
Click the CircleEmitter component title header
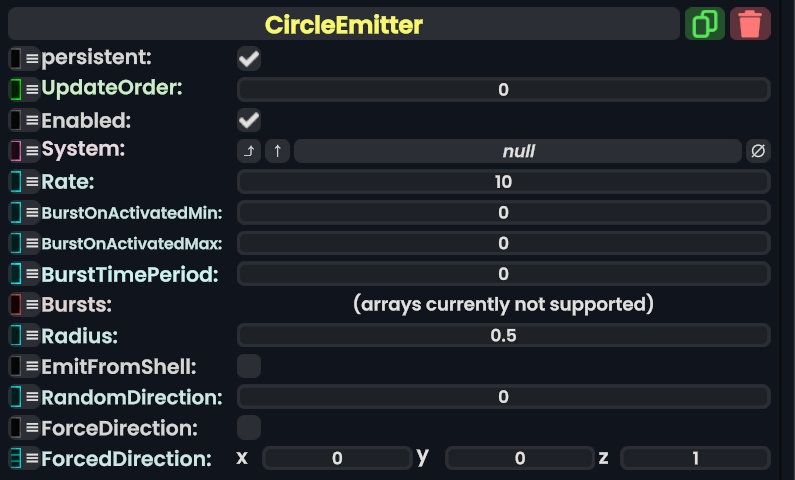click(344, 24)
